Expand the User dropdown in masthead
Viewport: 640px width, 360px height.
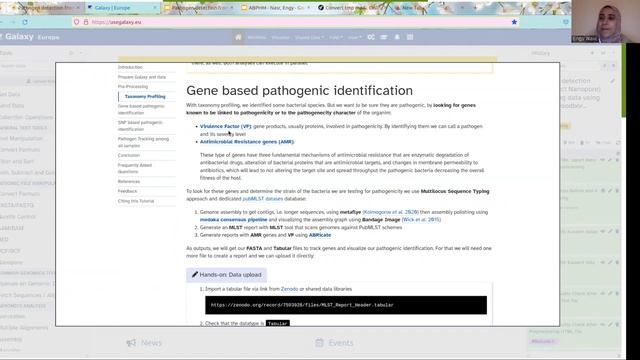click(354, 37)
